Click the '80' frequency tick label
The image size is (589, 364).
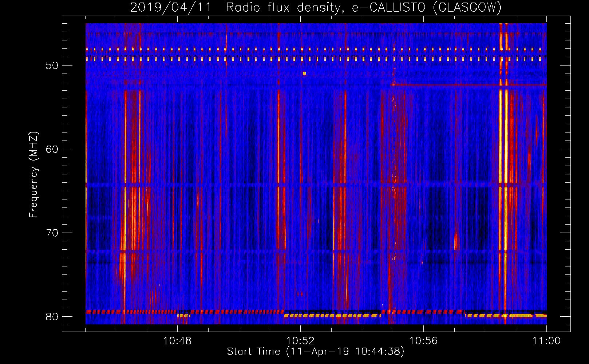pyautogui.click(x=52, y=317)
